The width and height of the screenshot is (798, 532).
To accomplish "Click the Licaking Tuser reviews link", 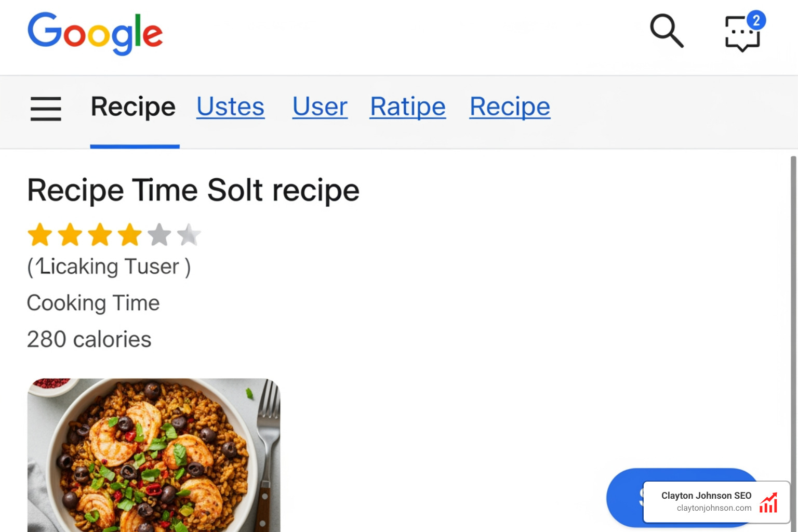I will (109, 267).
